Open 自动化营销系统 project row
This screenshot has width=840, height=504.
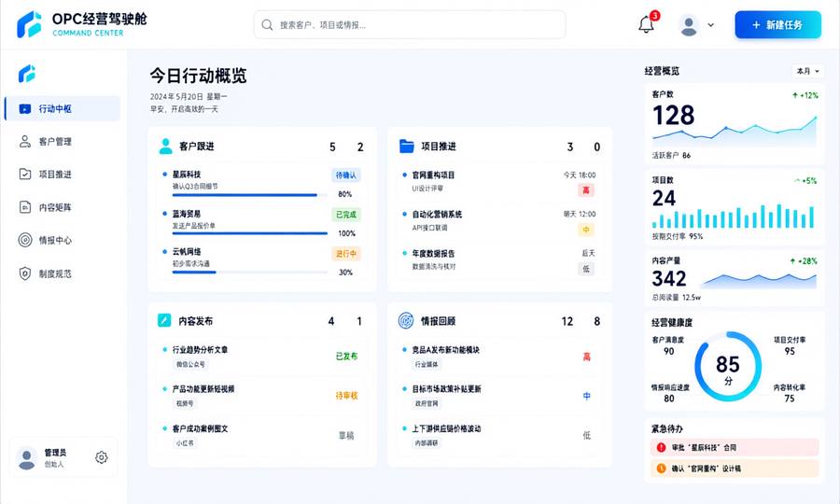(x=501, y=221)
